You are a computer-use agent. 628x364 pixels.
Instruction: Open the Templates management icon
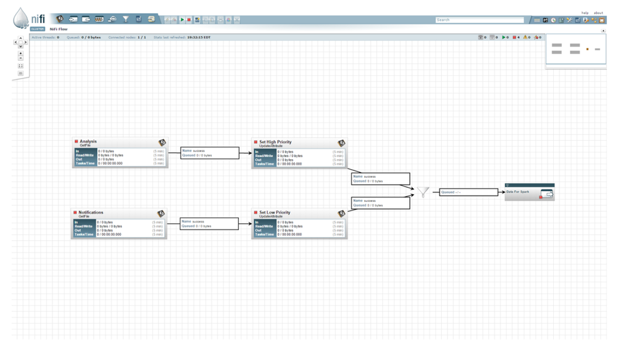tap(578, 20)
